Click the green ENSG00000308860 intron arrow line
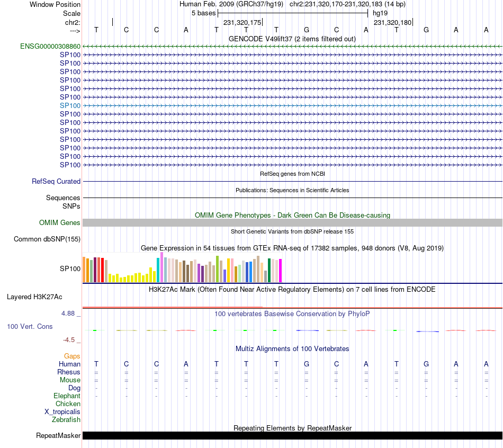This screenshot has width=503, height=448. click(x=292, y=46)
